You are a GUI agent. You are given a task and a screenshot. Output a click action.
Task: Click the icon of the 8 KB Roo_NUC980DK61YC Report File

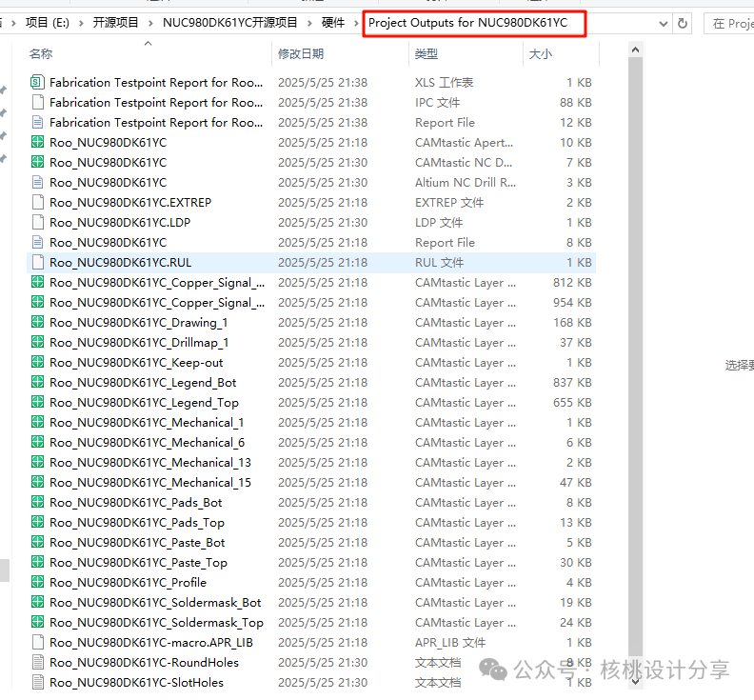[x=37, y=242]
